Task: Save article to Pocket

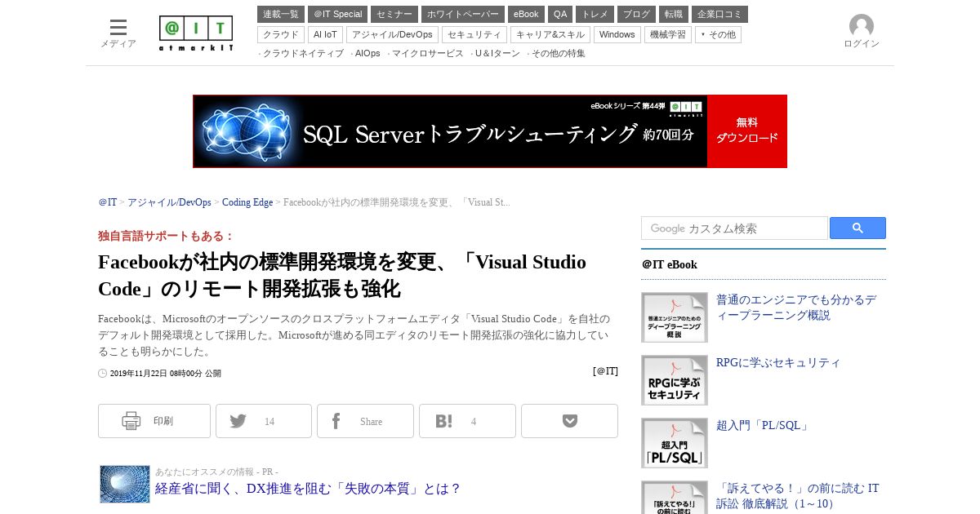Action: point(569,421)
